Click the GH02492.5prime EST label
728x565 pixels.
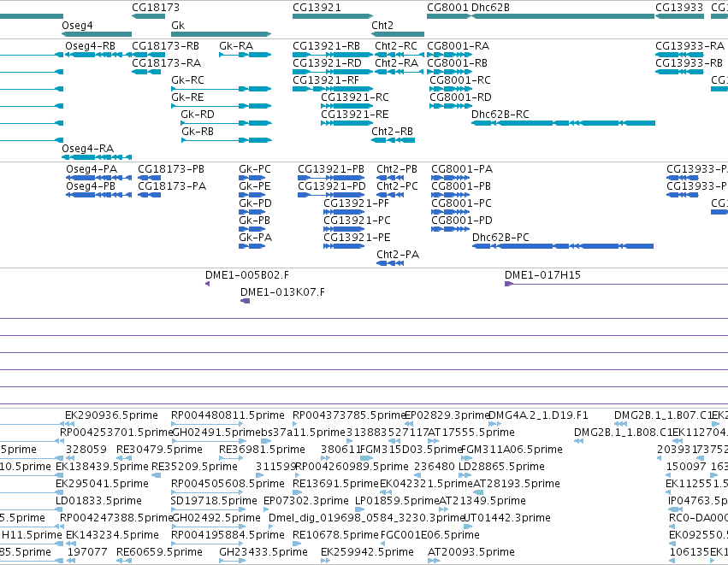(x=216, y=518)
